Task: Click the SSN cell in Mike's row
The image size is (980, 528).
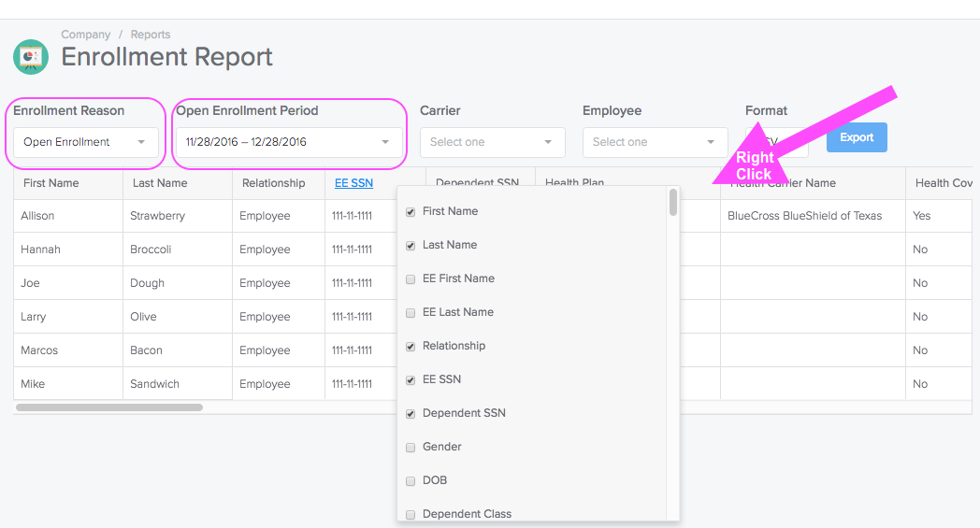Action: tap(361, 384)
